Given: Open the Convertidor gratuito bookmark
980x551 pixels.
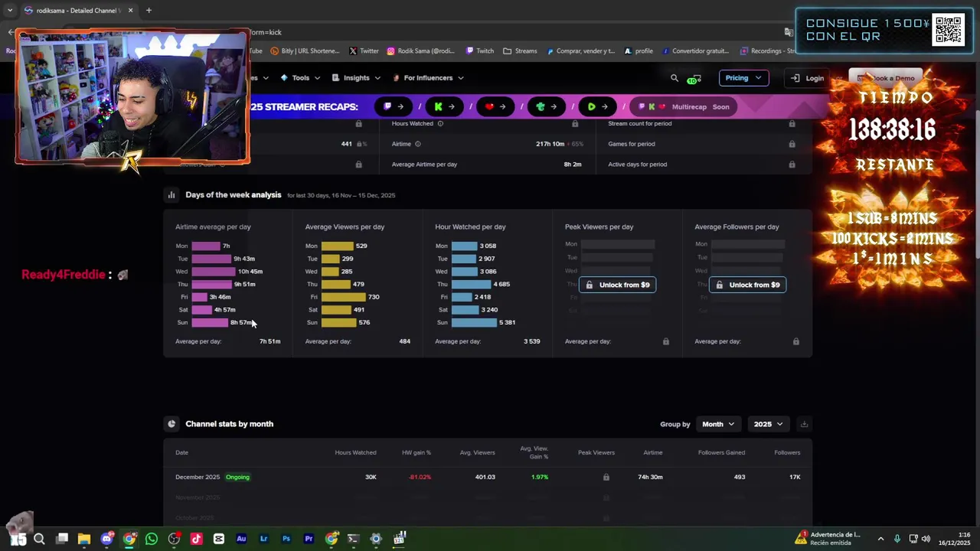Looking at the screenshot, I should tap(696, 51).
